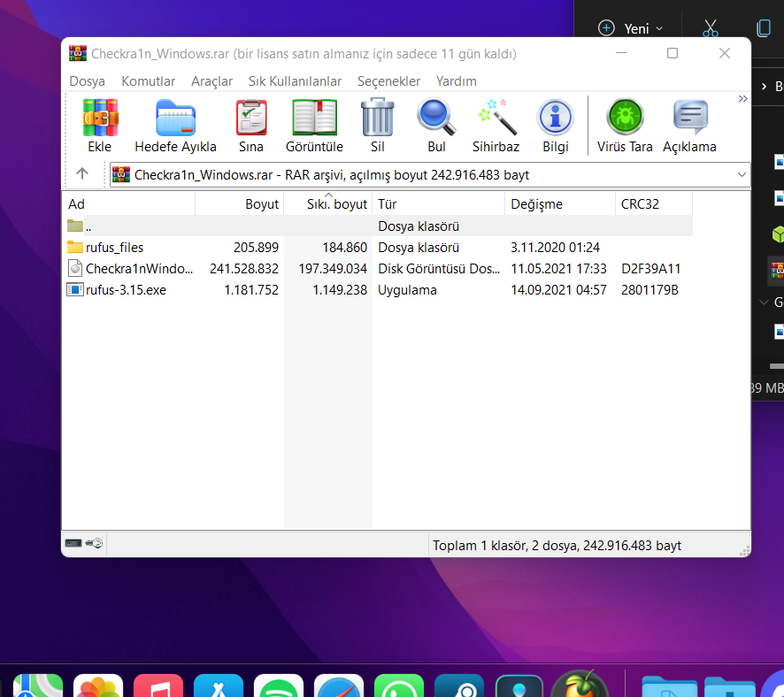Sort by the Tür column header
Image resolution: width=784 pixels, height=697 pixels.
[x=439, y=203]
